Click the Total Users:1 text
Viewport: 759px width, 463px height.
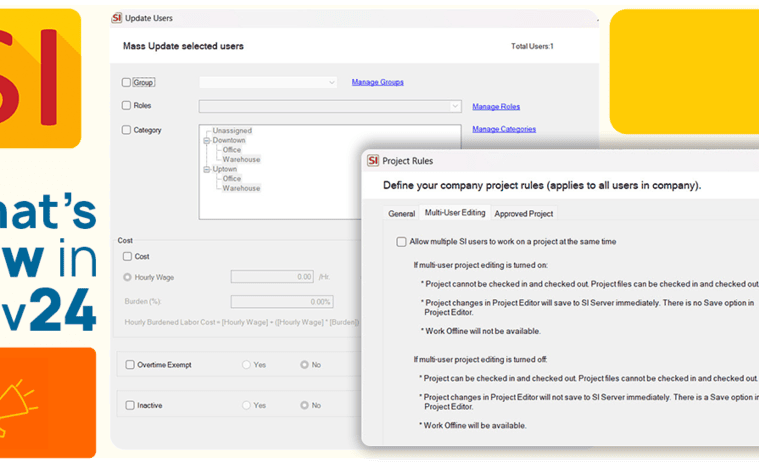point(532,46)
